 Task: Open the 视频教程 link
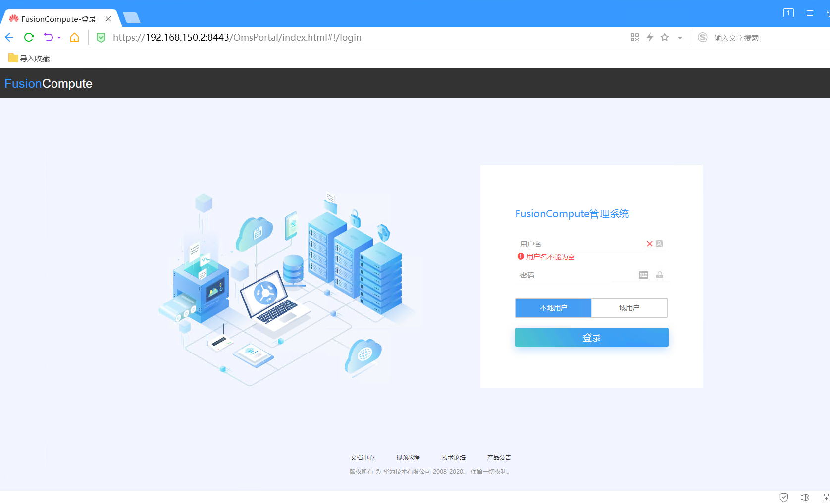408,458
